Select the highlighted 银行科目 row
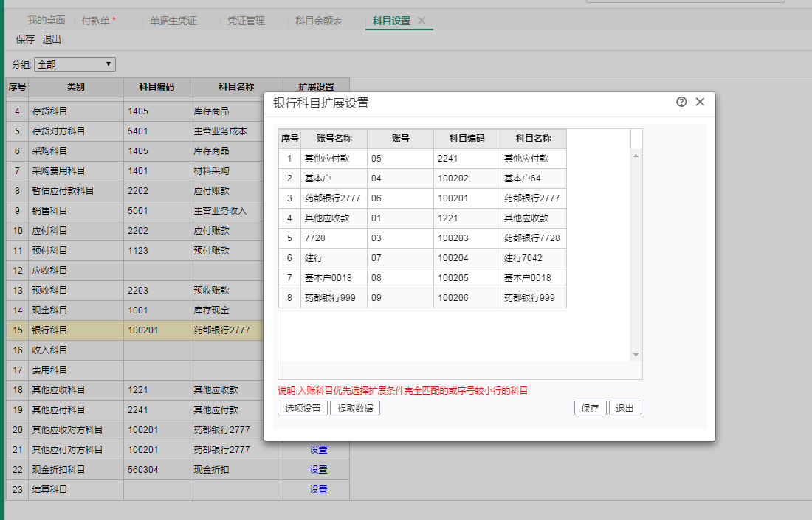Viewport: 812px width, 520px height. tap(134, 330)
